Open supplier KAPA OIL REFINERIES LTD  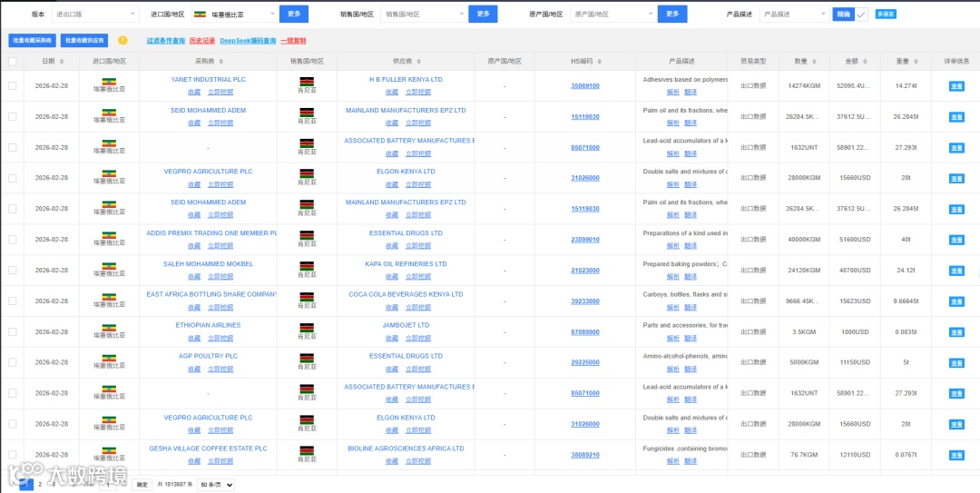tap(406, 264)
